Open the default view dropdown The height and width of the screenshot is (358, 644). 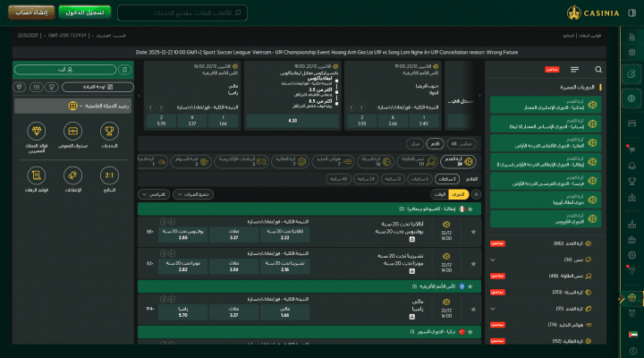[157, 193]
